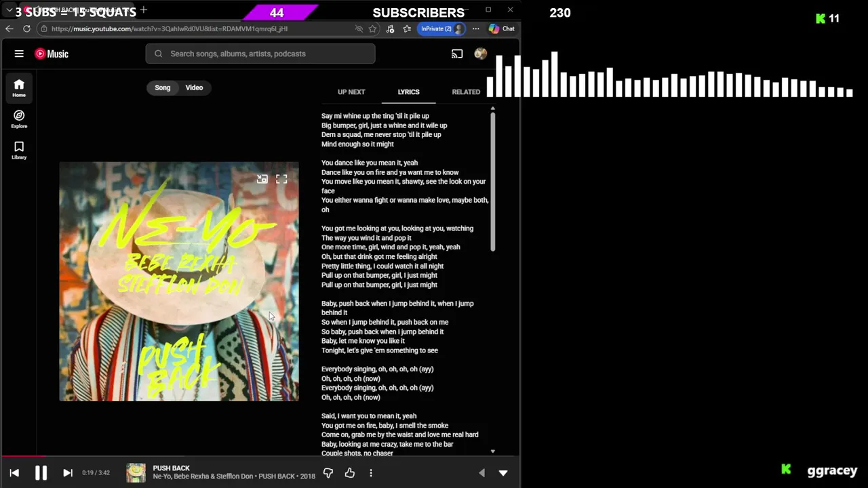The height and width of the screenshot is (488, 868).
Task: Click the PUSH BACK title in player bar
Action: (171, 468)
